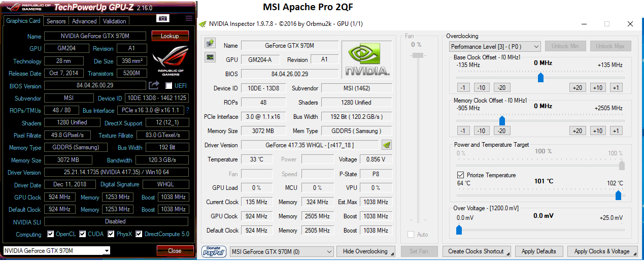Open the Performance Level [3] - (P0) dropdown
The image size is (644, 261).
(x=495, y=46)
